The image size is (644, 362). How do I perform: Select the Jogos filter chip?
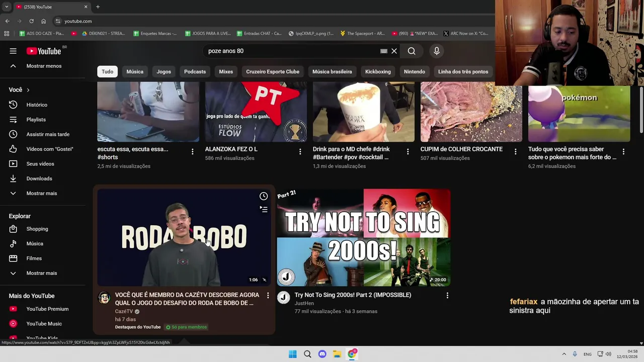tap(164, 71)
